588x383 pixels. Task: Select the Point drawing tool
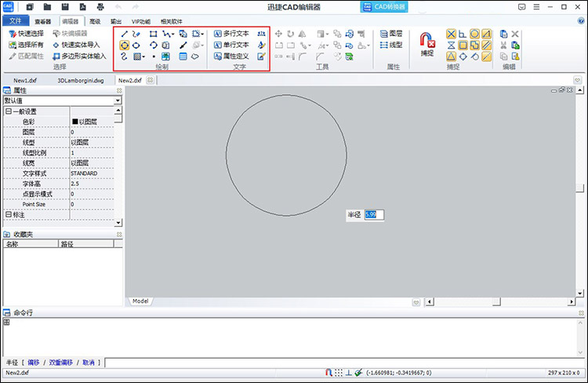point(154,57)
